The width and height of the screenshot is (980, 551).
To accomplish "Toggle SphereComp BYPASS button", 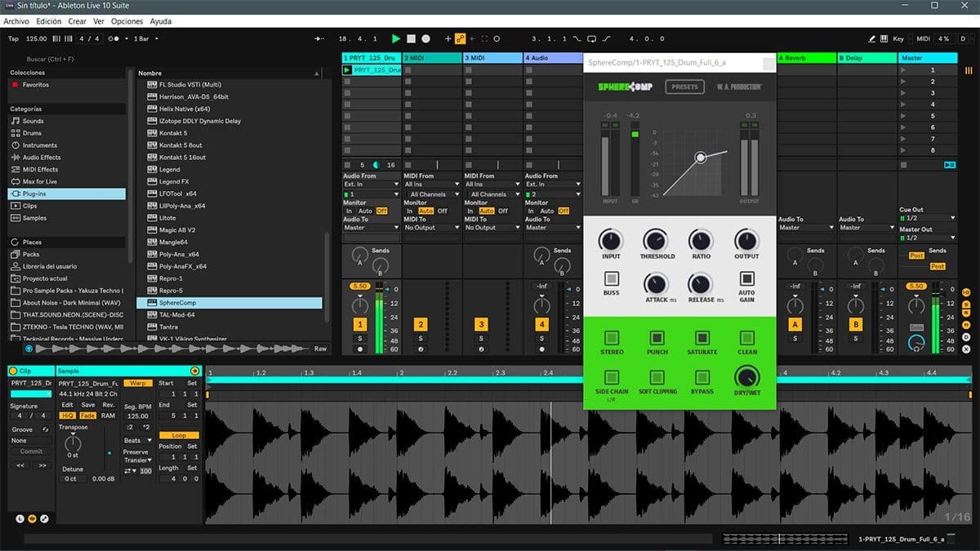I will pos(702,377).
